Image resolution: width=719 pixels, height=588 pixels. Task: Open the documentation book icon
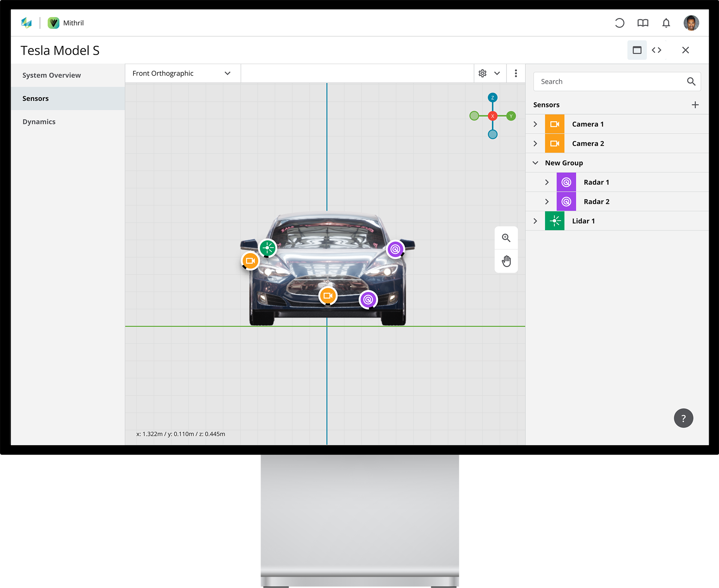coord(643,23)
